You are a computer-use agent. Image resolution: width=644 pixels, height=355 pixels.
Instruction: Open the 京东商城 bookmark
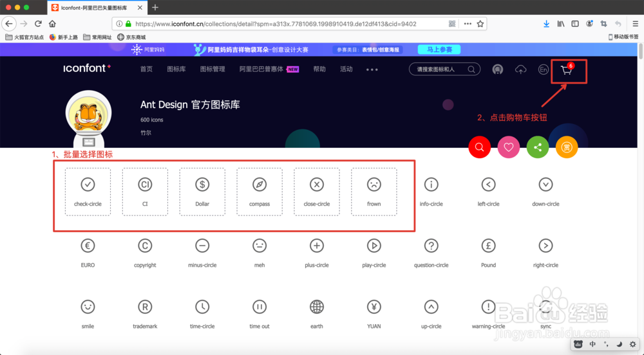click(x=131, y=37)
